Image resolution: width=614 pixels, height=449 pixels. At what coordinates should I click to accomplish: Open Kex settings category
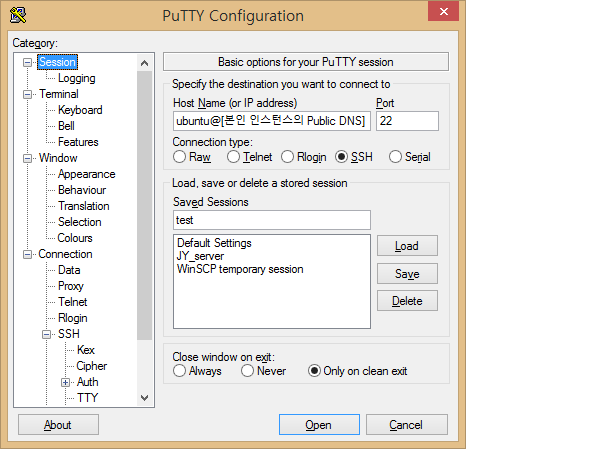[x=86, y=350]
